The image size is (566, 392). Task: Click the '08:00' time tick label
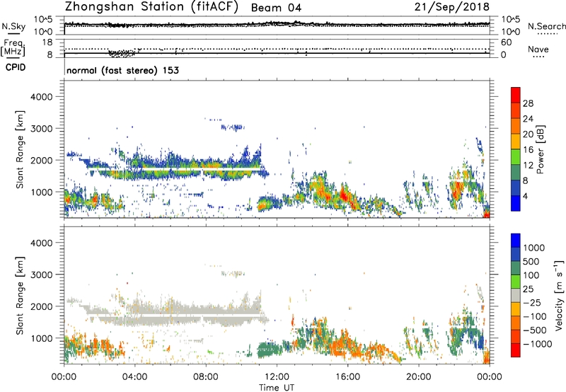click(206, 377)
